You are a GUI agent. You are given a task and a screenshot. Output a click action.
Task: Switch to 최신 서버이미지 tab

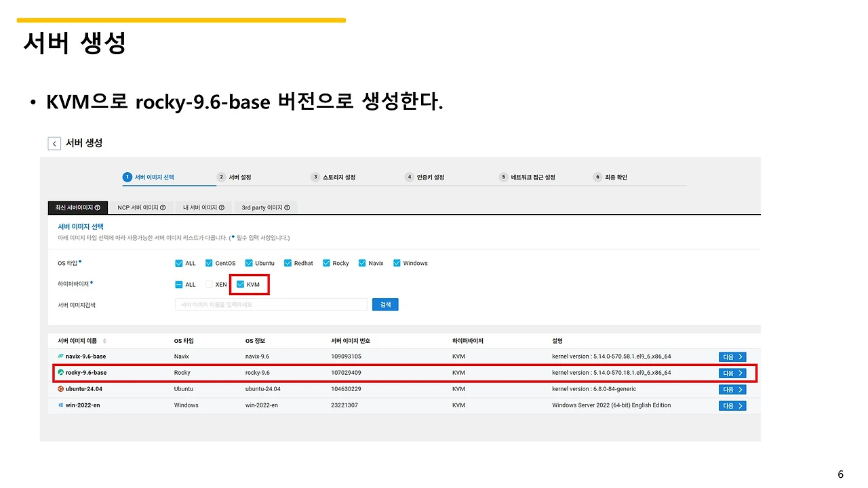click(79, 207)
